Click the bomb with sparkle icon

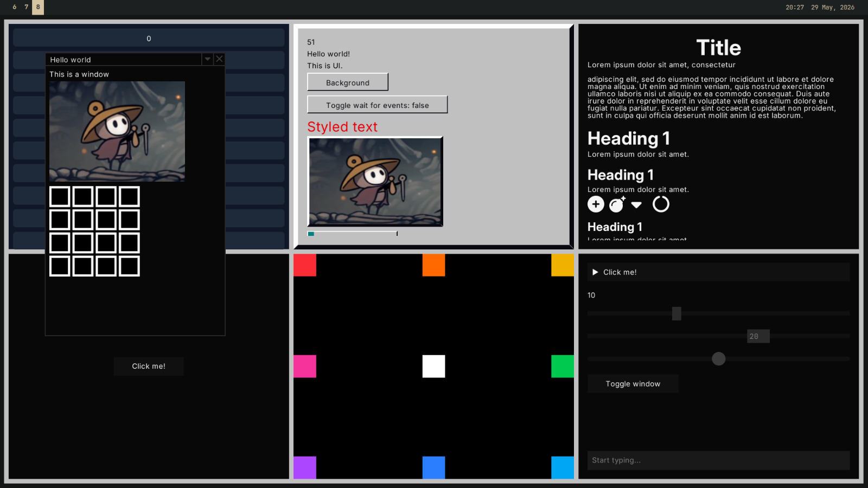(x=617, y=204)
